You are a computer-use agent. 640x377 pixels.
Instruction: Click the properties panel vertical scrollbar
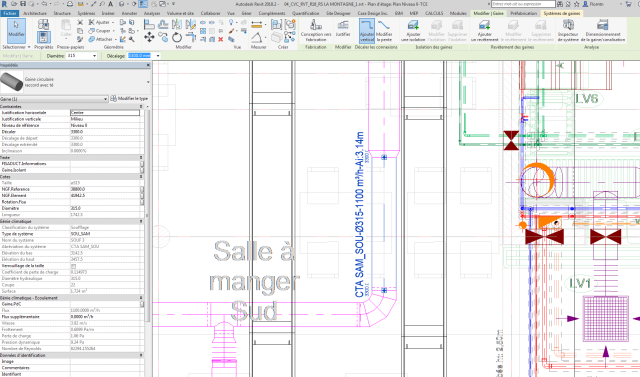(147, 215)
